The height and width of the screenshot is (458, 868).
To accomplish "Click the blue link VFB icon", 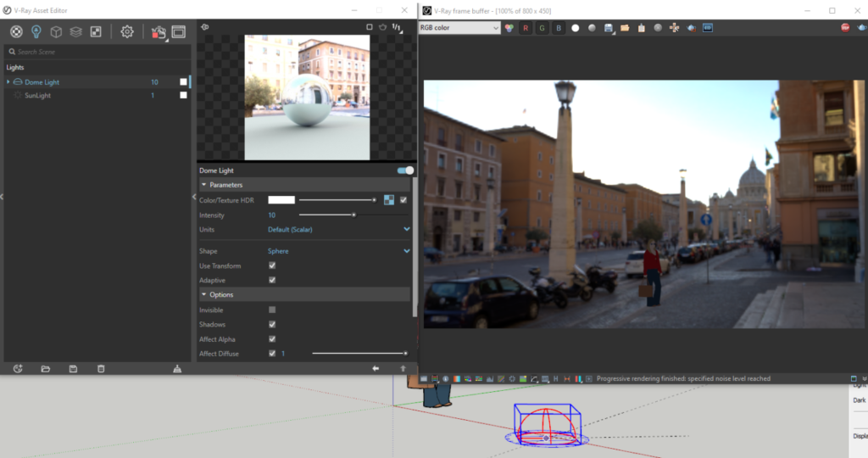I will pos(708,28).
